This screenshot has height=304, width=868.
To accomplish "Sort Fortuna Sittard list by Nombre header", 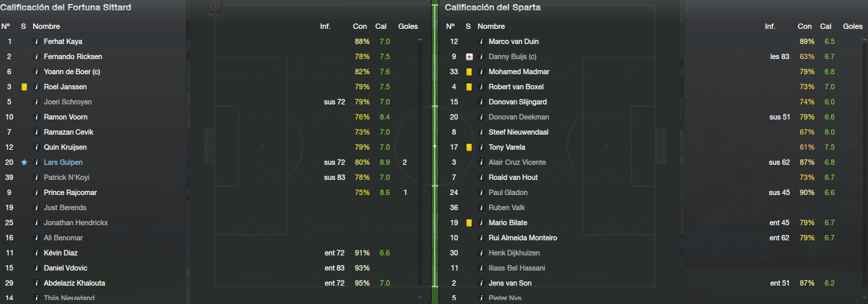I will pyautogui.click(x=47, y=26).
